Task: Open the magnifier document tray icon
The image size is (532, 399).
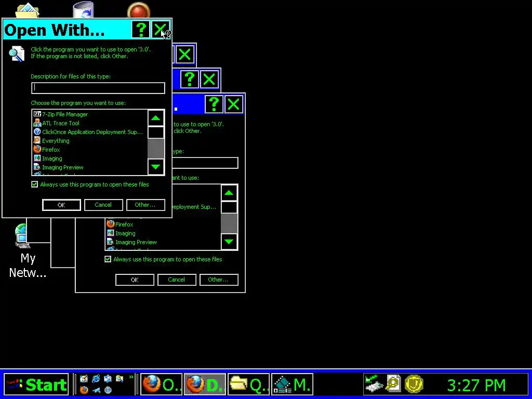Action: point(394,384)
